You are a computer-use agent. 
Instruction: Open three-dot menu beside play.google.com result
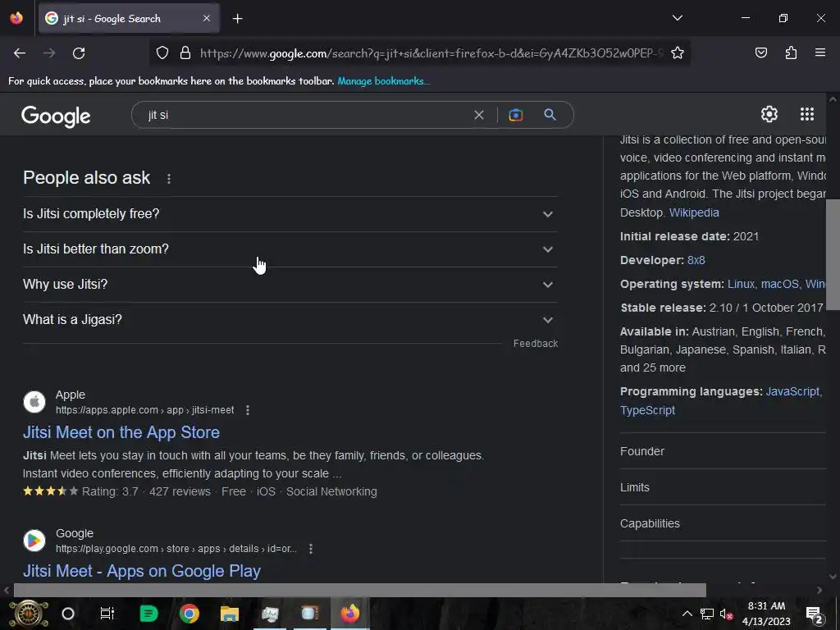tap(311, 549)
